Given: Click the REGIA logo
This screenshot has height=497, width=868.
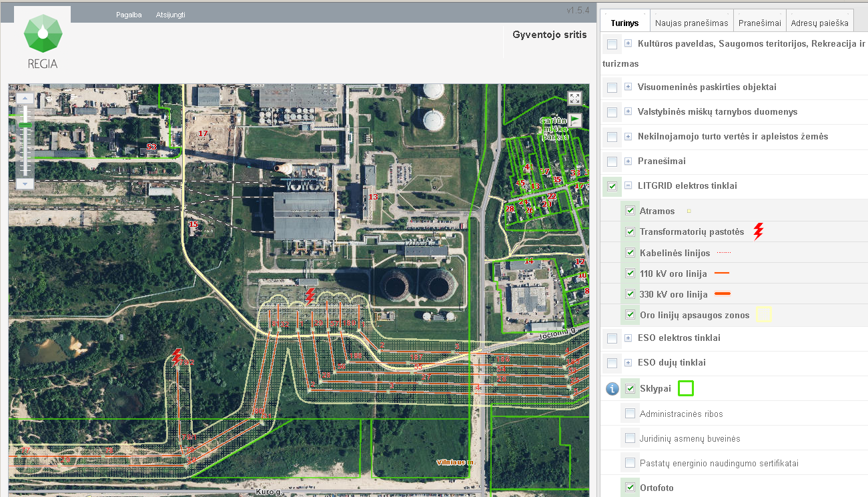Looking at the screenshot, I should click(x=43, y=43).
